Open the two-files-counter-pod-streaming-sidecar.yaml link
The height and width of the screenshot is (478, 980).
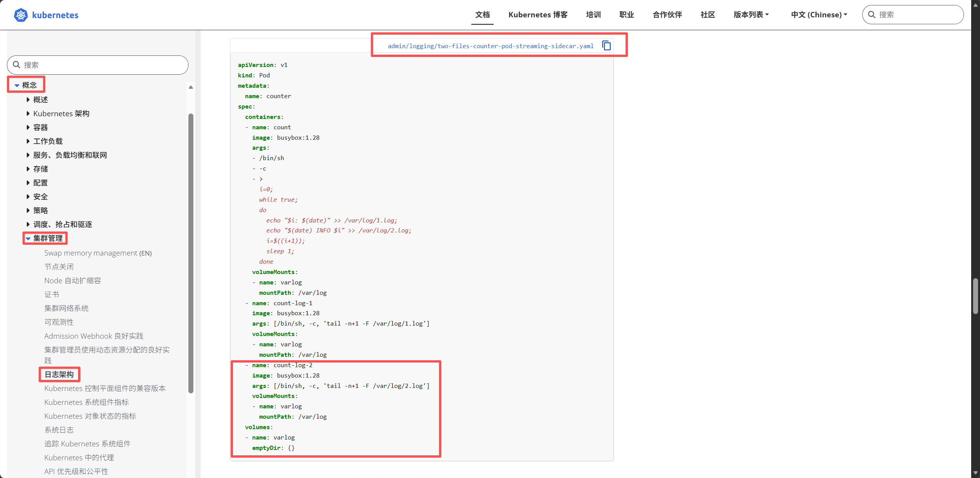[x=491, y=46]
